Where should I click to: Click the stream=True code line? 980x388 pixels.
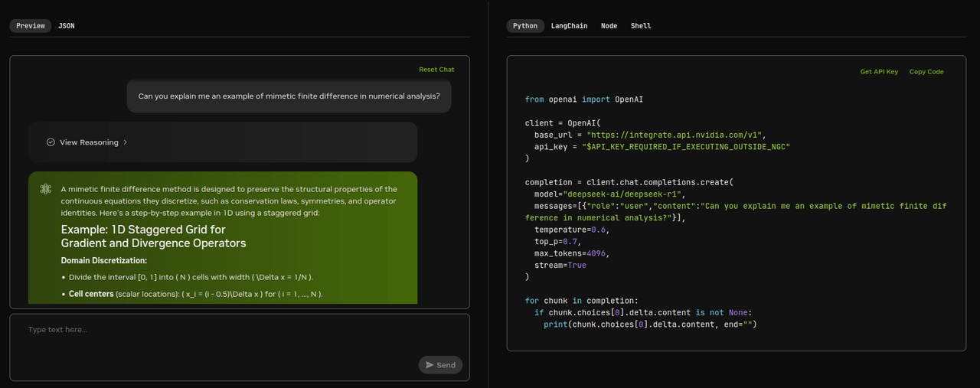[560, 266]
